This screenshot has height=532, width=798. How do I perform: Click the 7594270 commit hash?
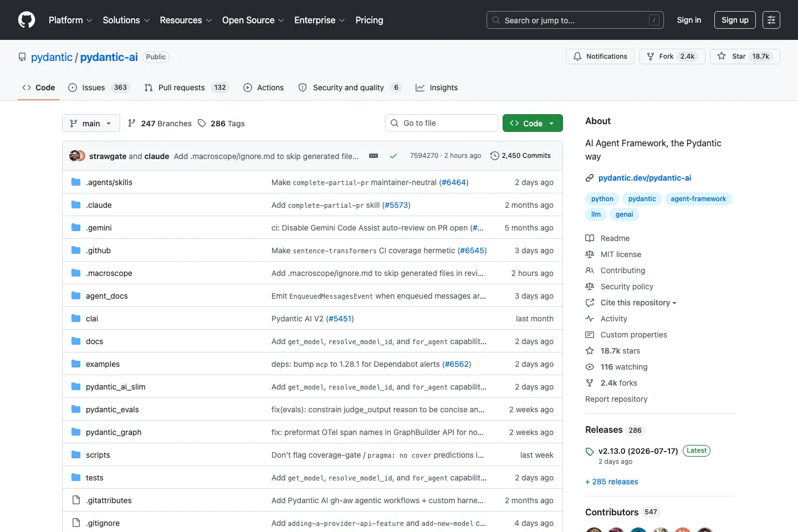click(x=424, y=156)
